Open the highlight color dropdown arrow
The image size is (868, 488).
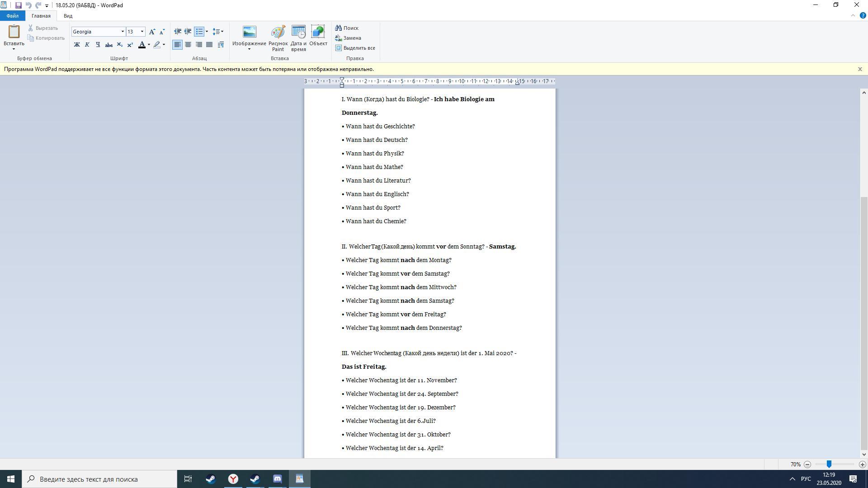164,45
